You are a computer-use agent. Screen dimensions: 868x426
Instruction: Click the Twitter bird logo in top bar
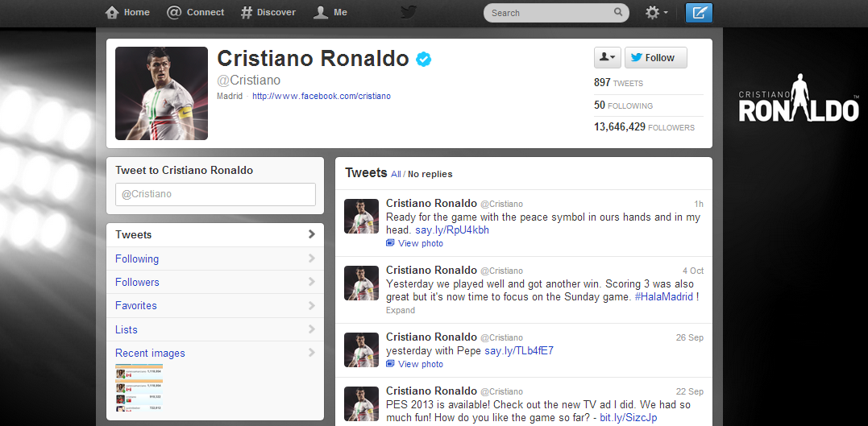pos(409,12)
